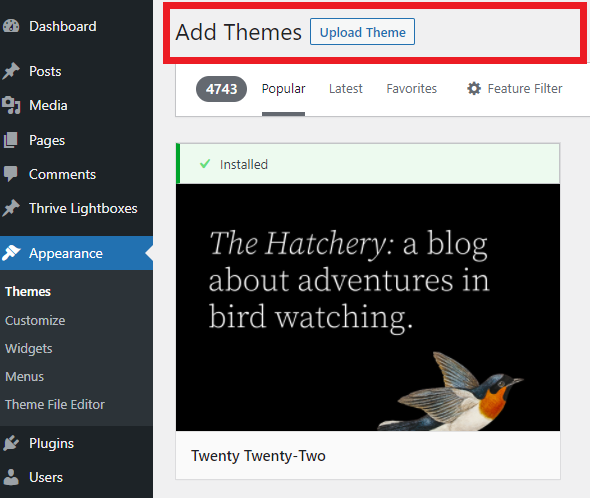Click the Media library icon
This screenshot has height=498, width=590.
coord(11,105)
